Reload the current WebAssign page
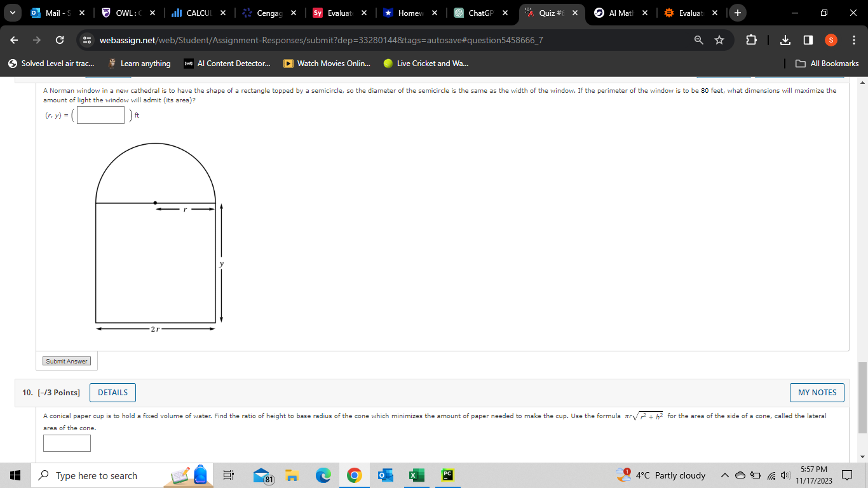The image size is (868, 488). click(x=60, y=39)
